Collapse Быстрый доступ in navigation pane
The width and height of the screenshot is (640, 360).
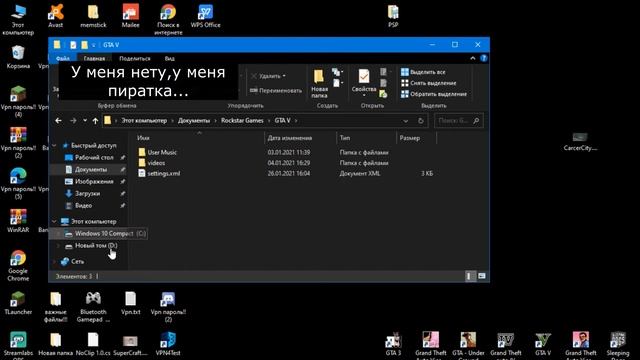click(54, 145)
